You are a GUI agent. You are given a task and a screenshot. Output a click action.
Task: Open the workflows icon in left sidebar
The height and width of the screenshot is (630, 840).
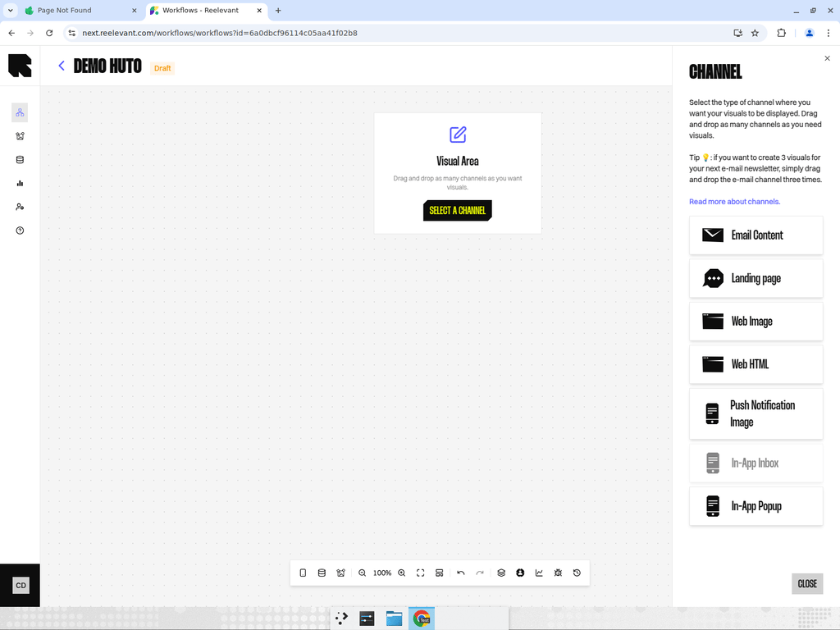pyautogui.click(x=20, y=112)
